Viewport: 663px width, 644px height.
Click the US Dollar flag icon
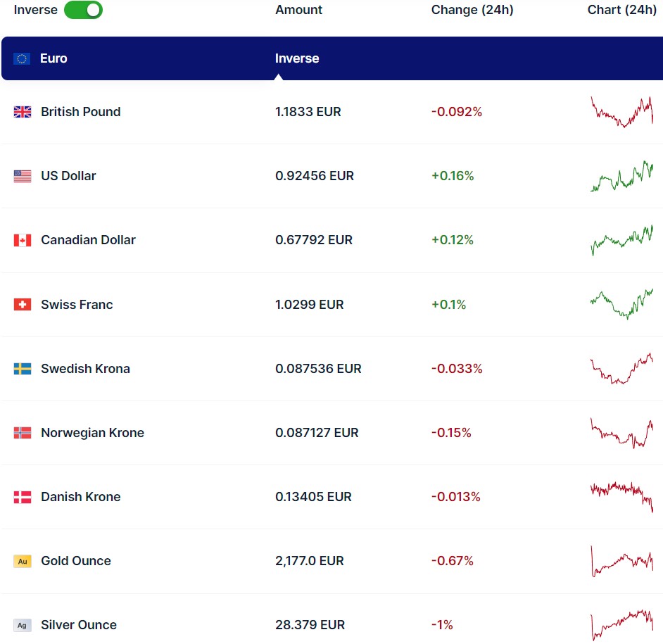pos(23,176)
